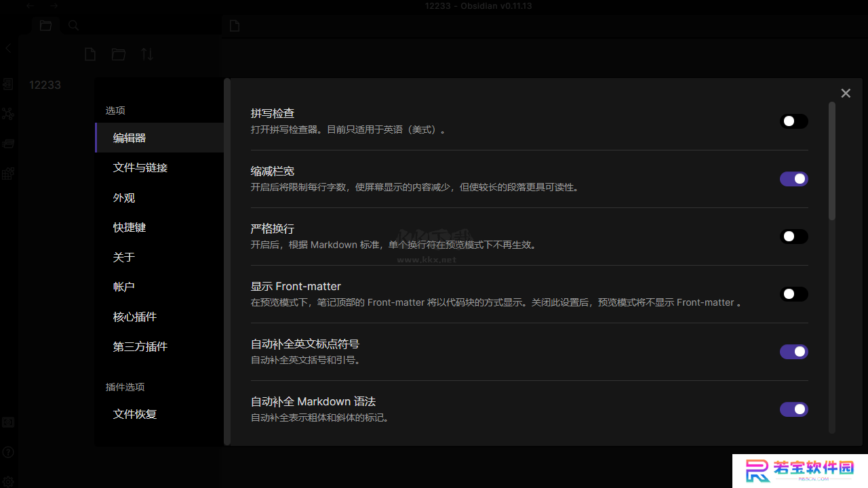
Task: Click the blocks grid ribbon icon
Action: (x=8, y=174)
